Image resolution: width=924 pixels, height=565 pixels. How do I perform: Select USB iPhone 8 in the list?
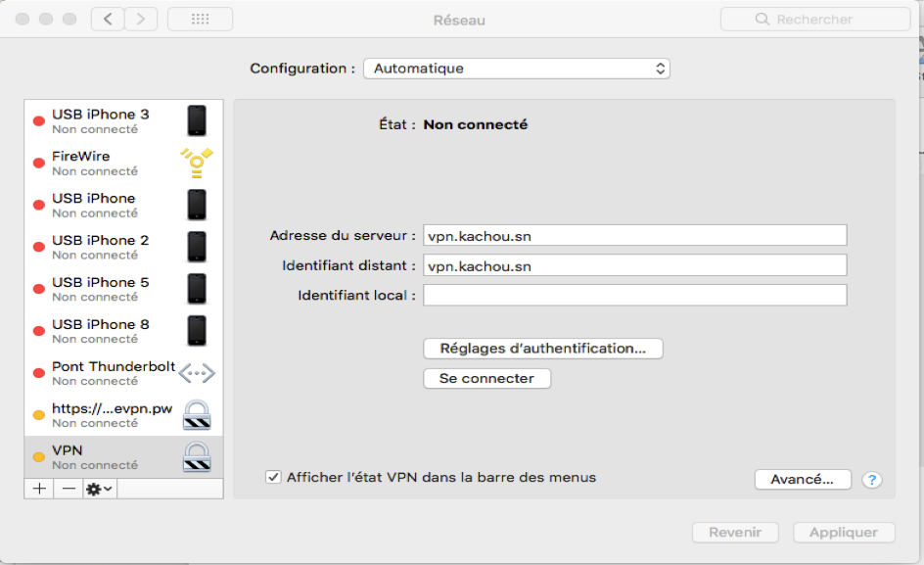tap(123, 331)
